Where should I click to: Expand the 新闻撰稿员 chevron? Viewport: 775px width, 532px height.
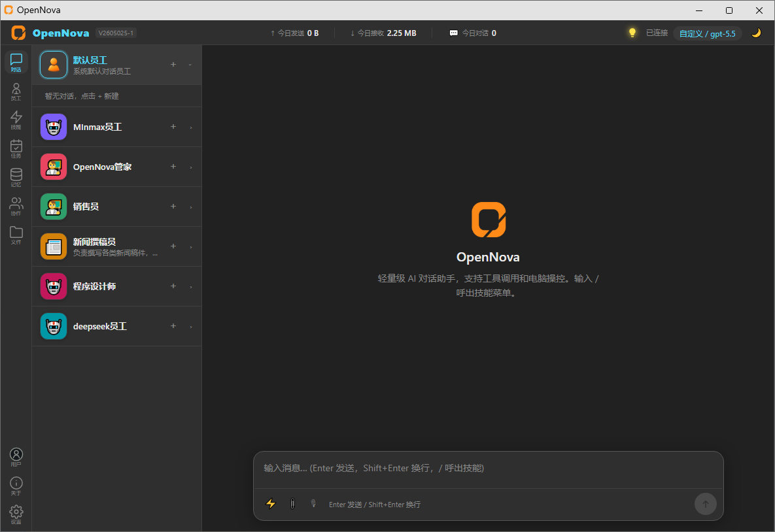(x=191, y=247)
